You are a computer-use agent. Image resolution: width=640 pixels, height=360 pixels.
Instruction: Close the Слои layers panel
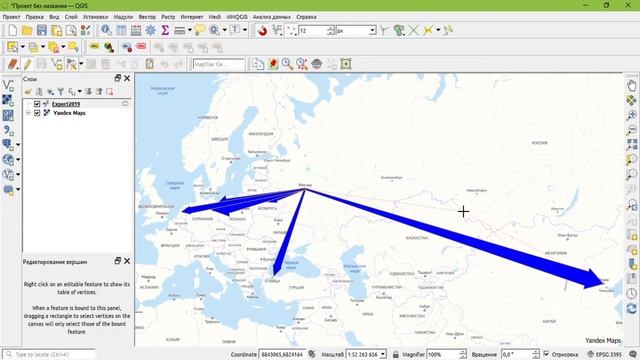[127, 78]
